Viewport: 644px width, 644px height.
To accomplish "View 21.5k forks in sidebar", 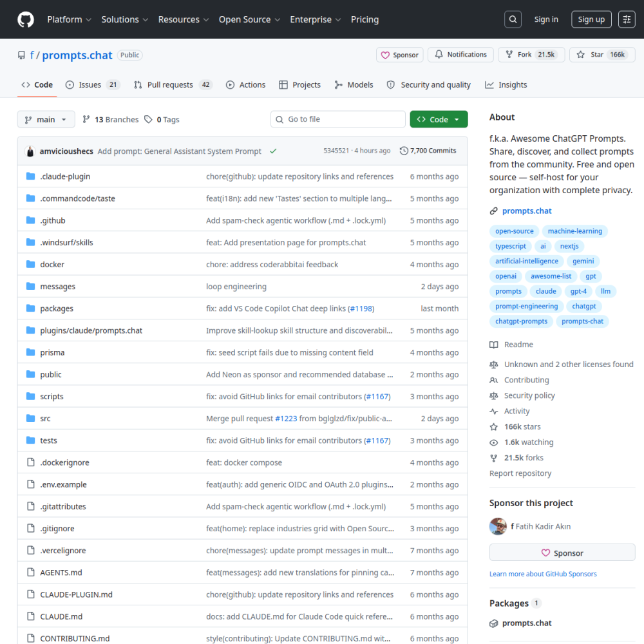I will click(516, 457).
